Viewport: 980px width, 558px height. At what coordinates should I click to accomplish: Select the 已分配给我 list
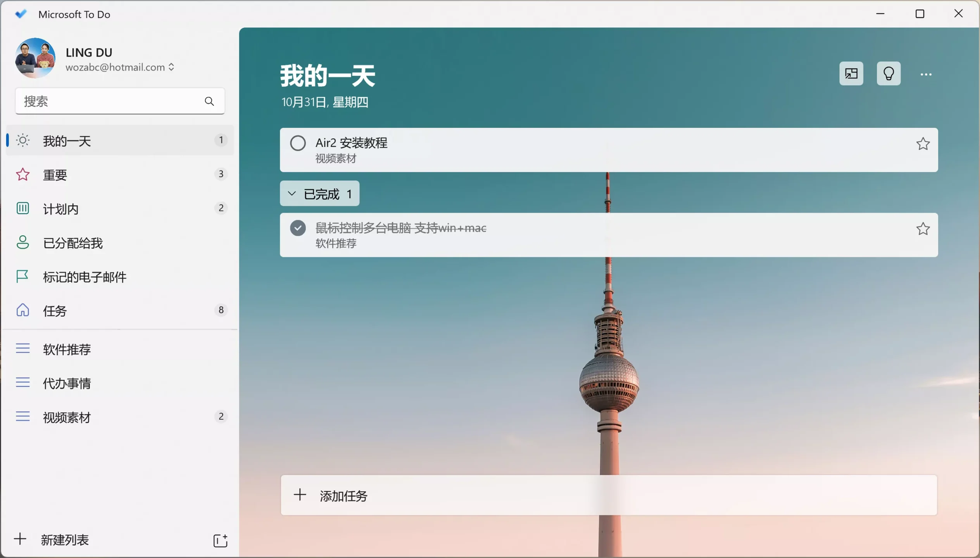click(73, 243)
